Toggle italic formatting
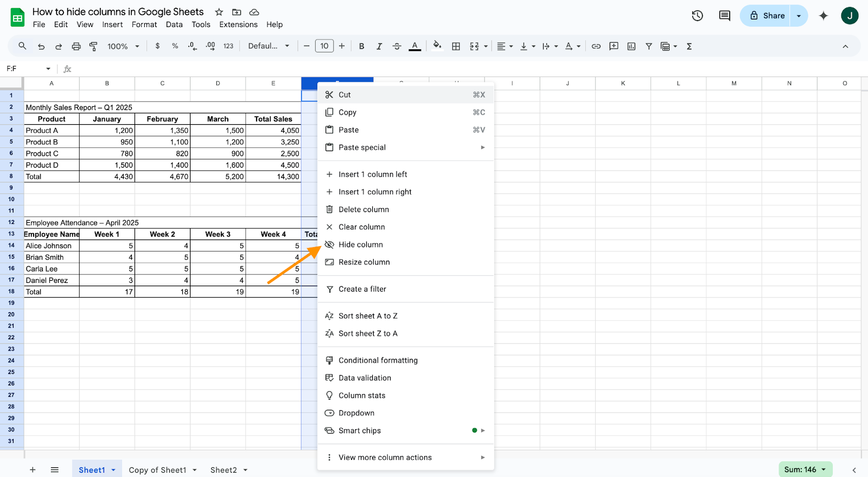 click(x=379, y=47)
